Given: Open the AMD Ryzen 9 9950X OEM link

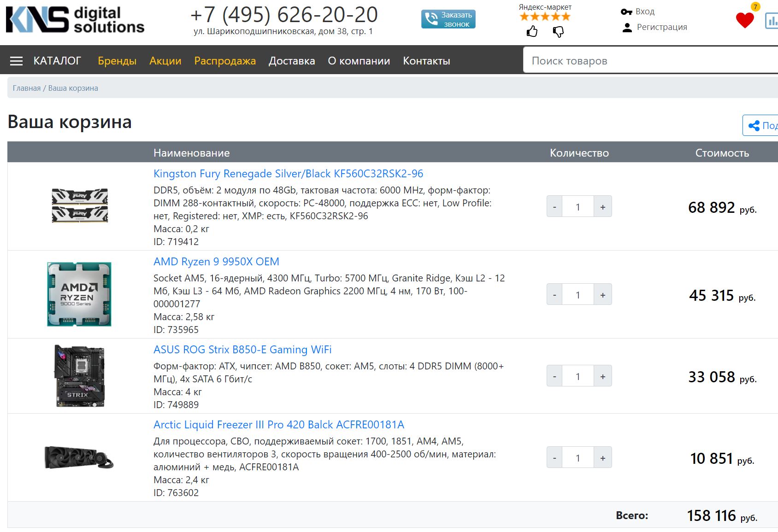Looking at the screenshot, I should (216, 262).
